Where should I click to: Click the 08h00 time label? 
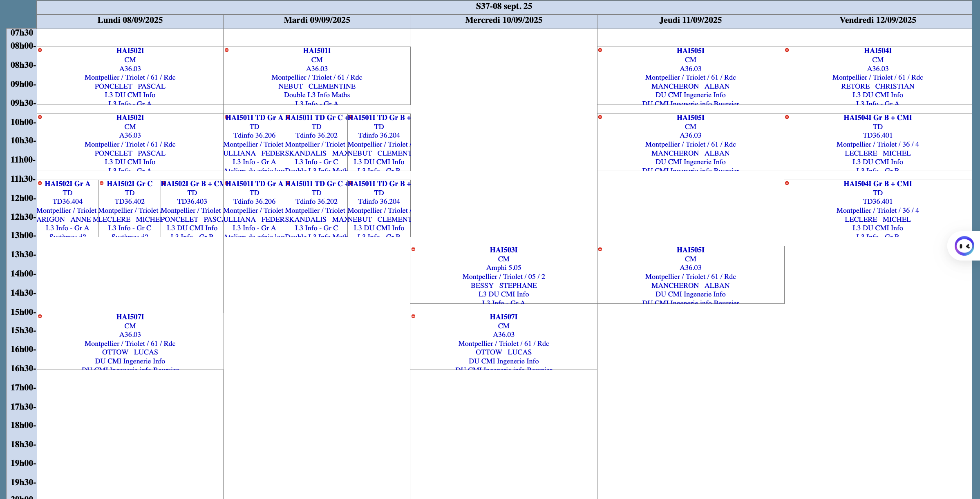pyautogui.click(x=22, y=46)
